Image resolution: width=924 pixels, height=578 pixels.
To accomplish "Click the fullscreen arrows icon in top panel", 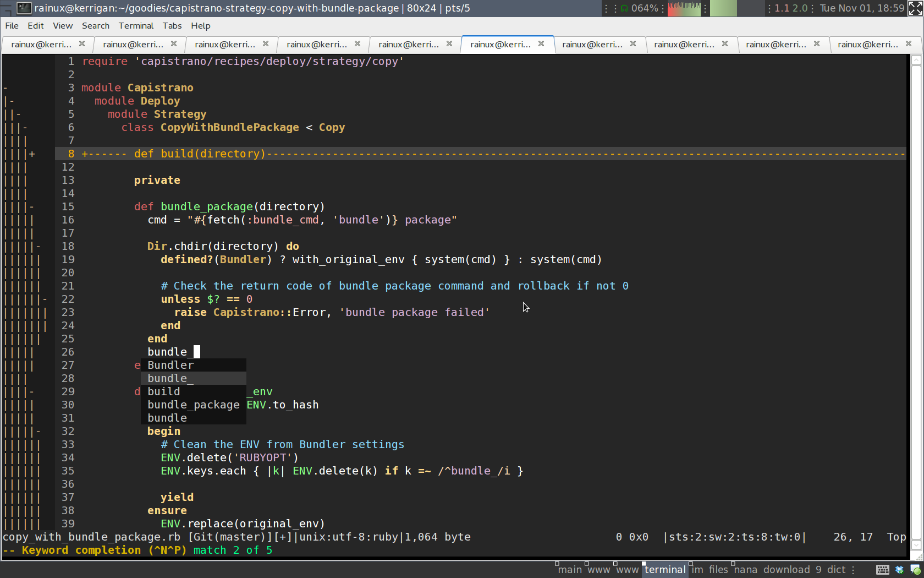I will (916, 8).
